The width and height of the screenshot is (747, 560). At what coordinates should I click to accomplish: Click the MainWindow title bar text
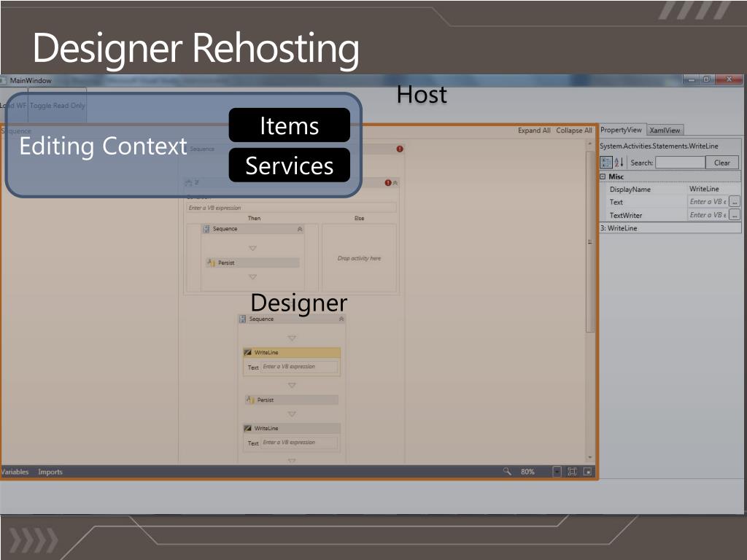[31, 80]
